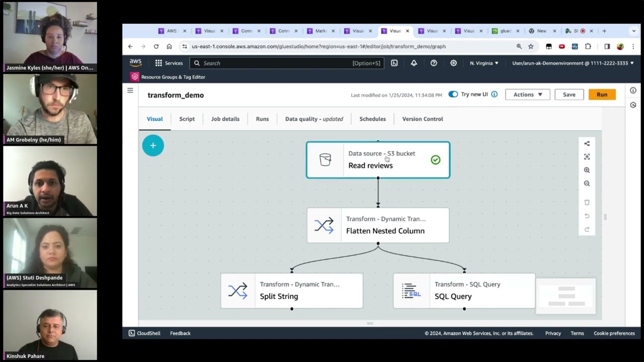This screenshot has height=362, width=644.
Task: Click the undo arrow in canvas toolbar
Action: click(x=587, y=216)
